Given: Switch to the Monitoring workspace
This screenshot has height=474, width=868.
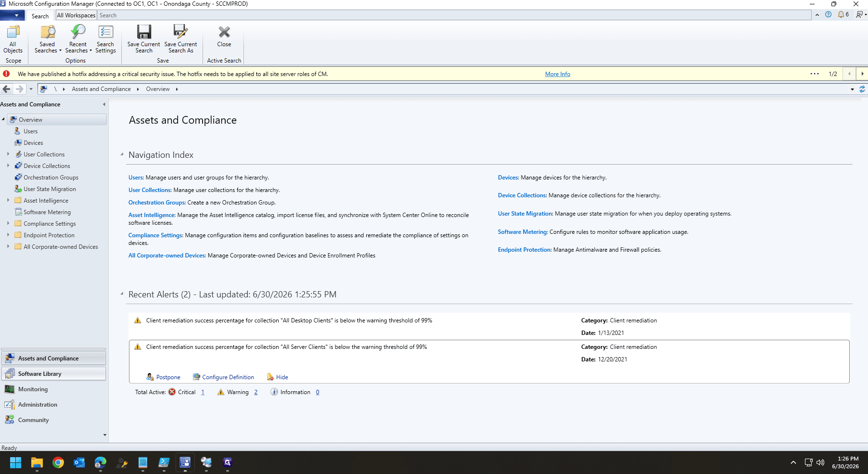Looking at the screenshot, I should pyautogui.click(x=54, y=389).
